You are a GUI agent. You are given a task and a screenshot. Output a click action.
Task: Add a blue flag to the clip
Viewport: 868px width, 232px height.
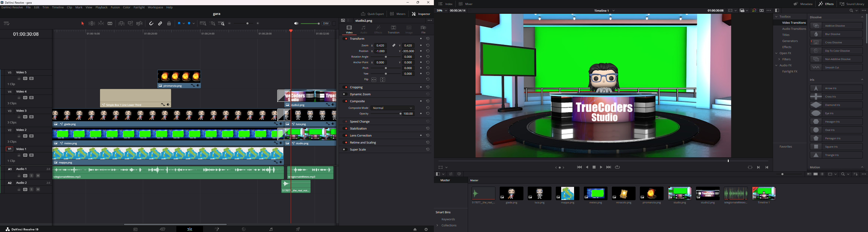[x=180, y=23]
